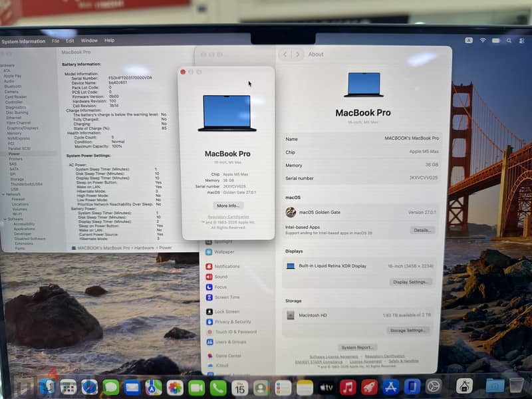Open Notifications in Settings sidebar

(223, 267)
